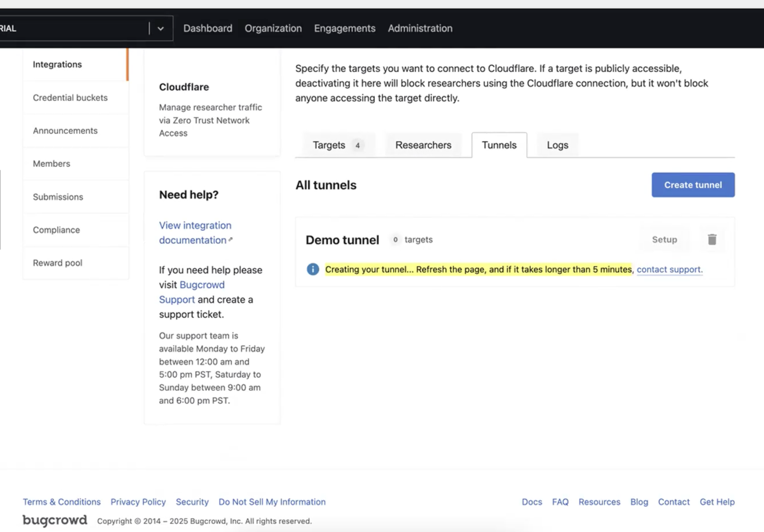Screen dimensions: 764x532
Task: Click the Targets tab count badge 4
Action: 357,145
